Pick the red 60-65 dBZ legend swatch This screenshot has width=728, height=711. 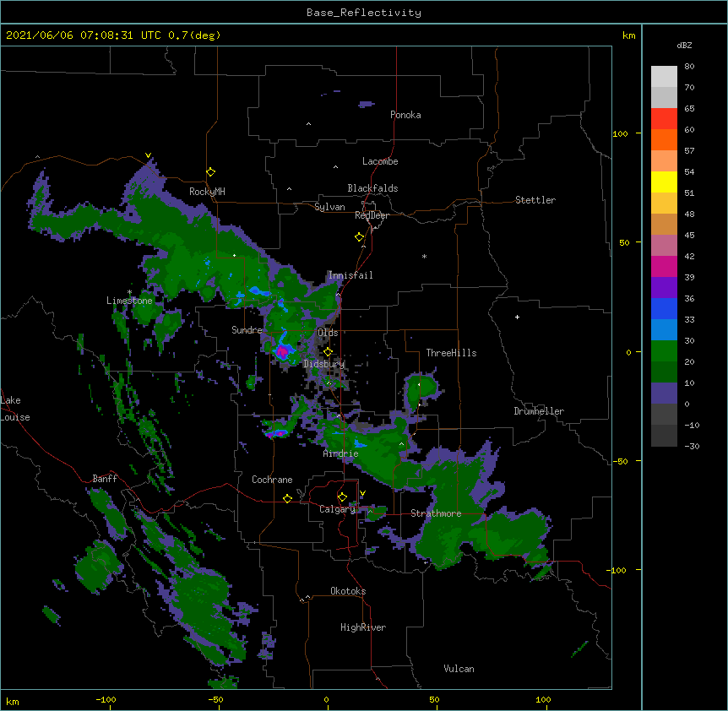[x=664, y=119]
